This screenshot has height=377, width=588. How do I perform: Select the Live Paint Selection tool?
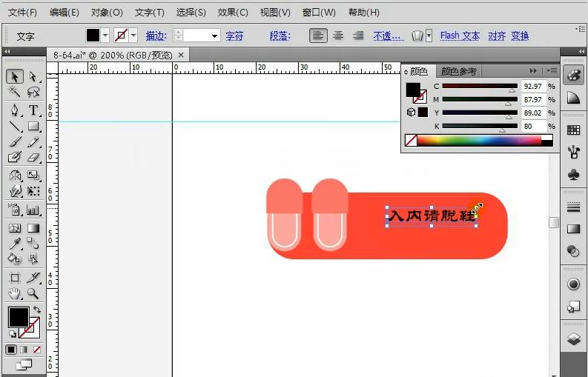[33, 258]
